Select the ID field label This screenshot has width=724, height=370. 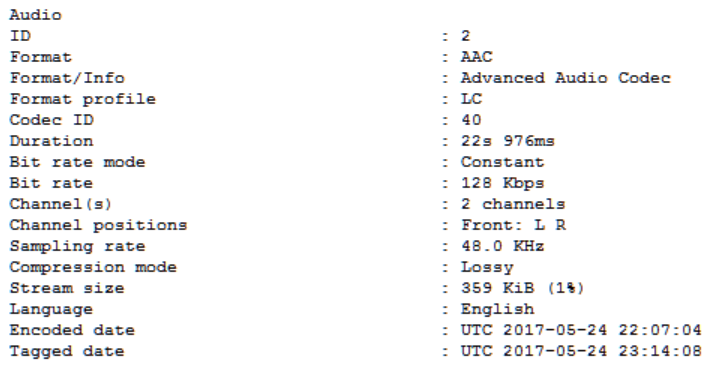20,36
